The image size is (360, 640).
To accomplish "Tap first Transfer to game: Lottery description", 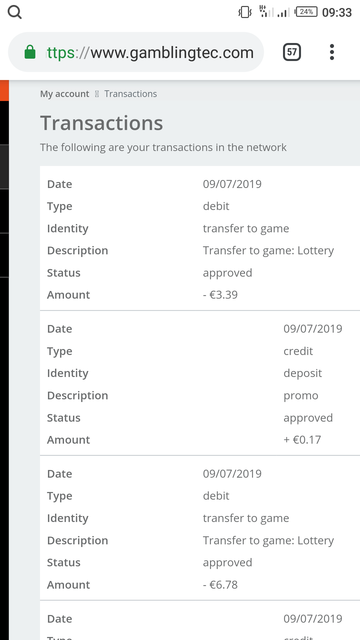I will click(268, 251).
